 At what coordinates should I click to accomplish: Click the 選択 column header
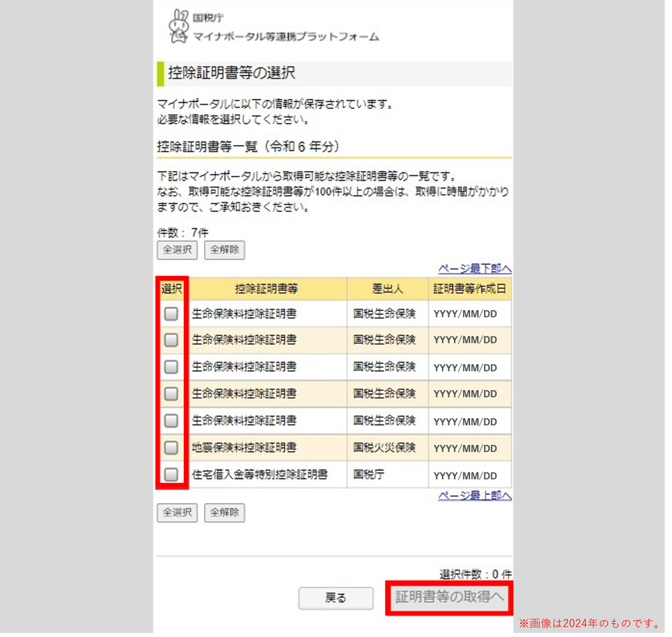172,289
